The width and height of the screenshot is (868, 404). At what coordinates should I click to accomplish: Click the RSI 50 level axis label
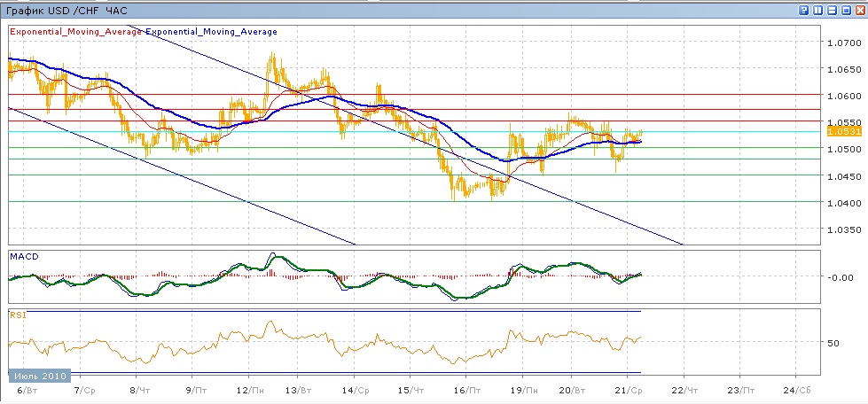tap(833, 342)
